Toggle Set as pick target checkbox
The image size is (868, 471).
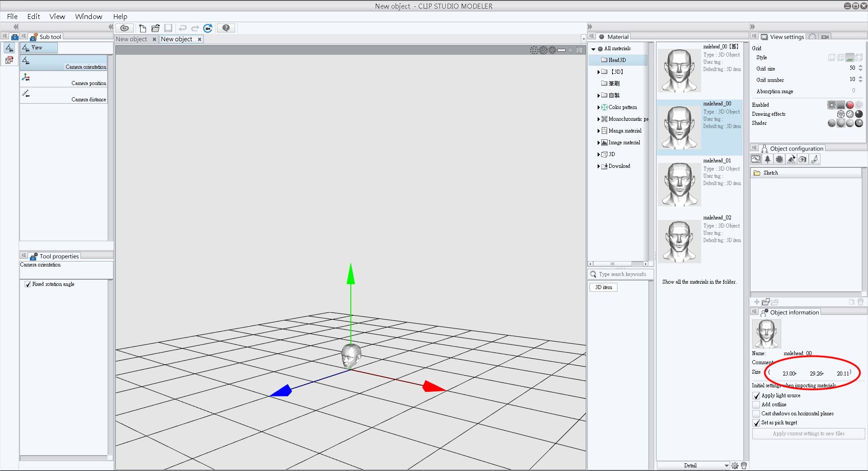(756, 423)
